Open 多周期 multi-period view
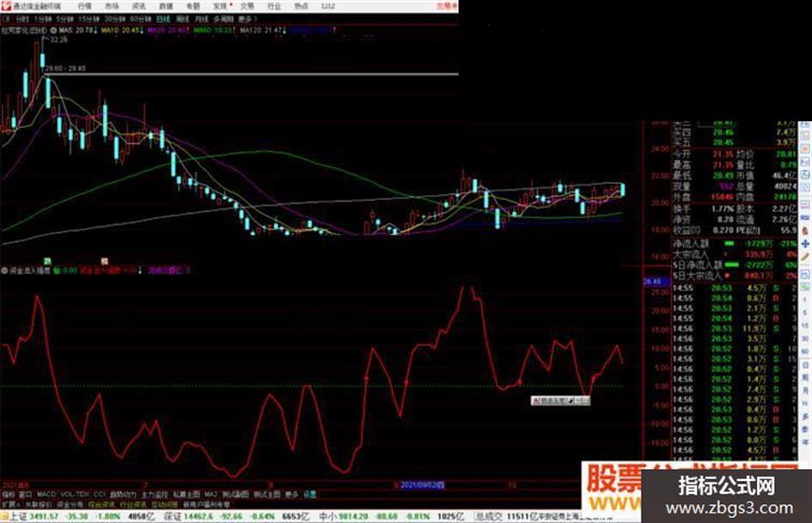 tap(223, 19)
